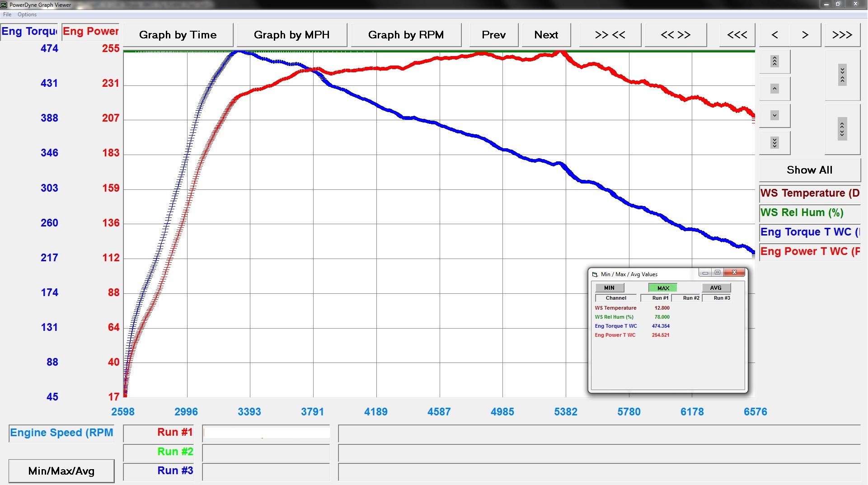Click the single up-arrow scale button
Viewport: 868px width, 485px height.
click(x=774, y=89)
